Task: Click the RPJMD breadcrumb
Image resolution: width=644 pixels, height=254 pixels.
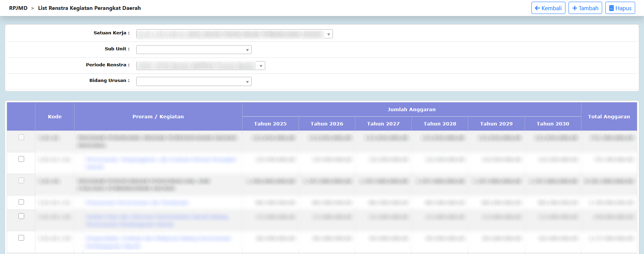Action: click(18, 8)
